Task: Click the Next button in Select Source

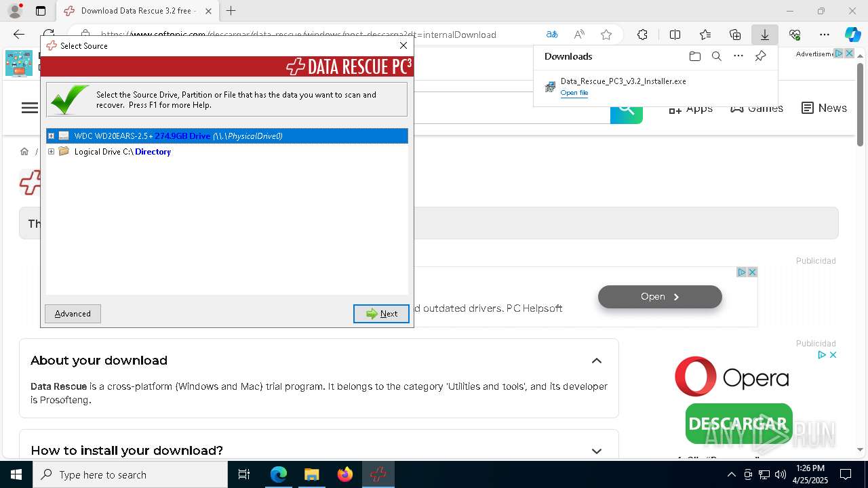Action: pyautogui.click(x=381, y=314)
